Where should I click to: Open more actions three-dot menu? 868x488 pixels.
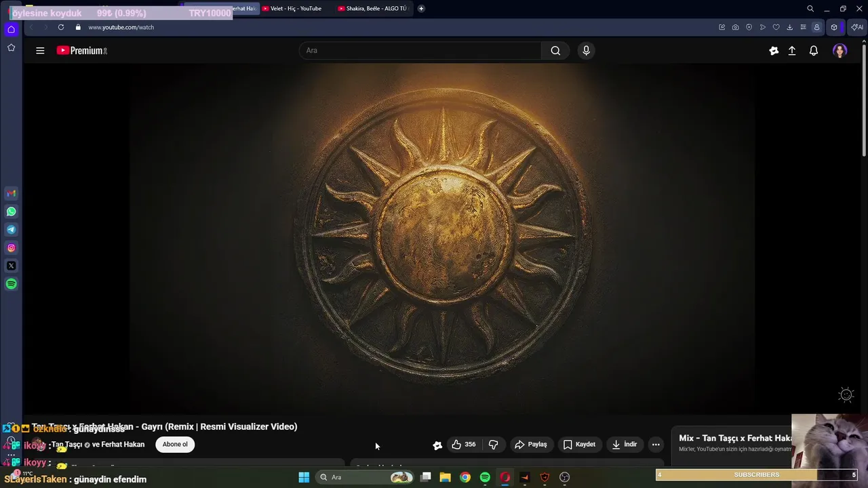pos(656,445)
